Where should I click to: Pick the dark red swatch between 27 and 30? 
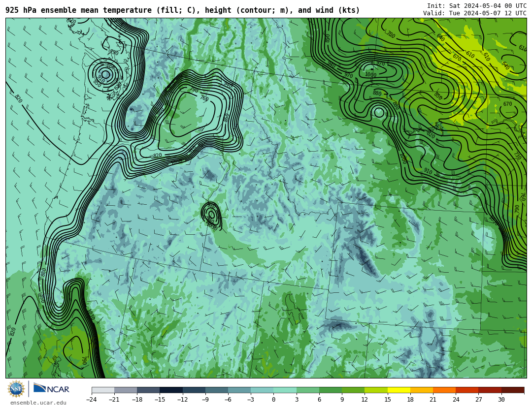click(490, 390)
